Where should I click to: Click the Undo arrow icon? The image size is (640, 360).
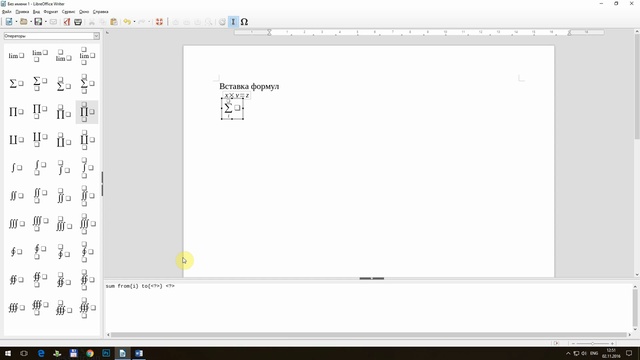click(127, 22)
